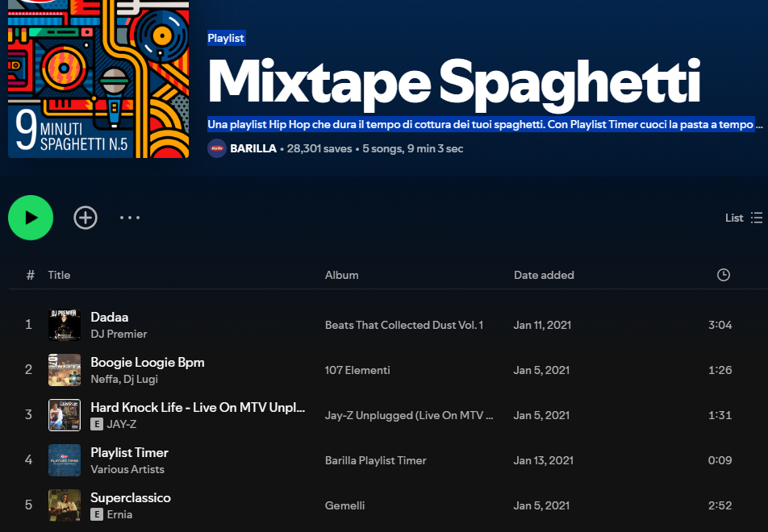Open the Neffa artist link
Screen dimensions: 768x532
click(x=104, y=380)
